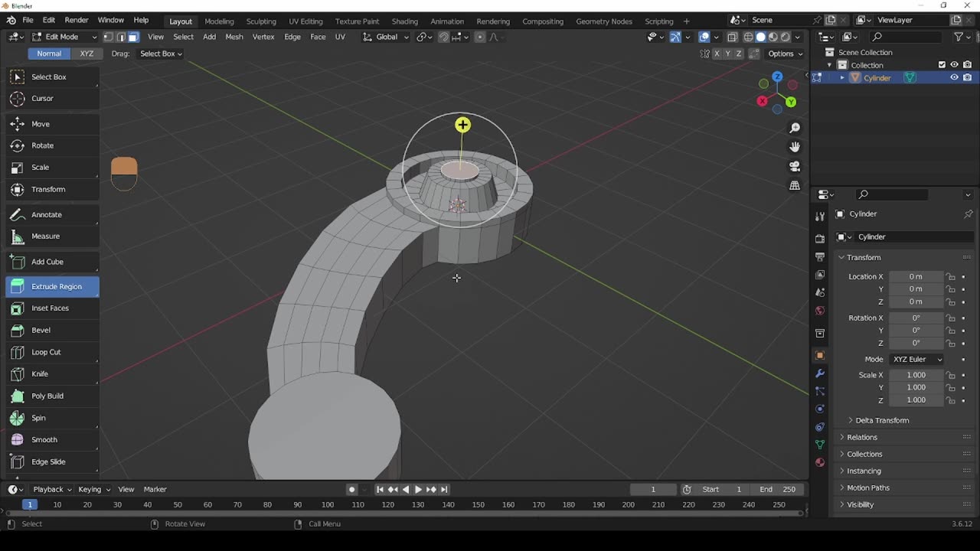
Task: Lock Location X property
Action: point(950,277)
